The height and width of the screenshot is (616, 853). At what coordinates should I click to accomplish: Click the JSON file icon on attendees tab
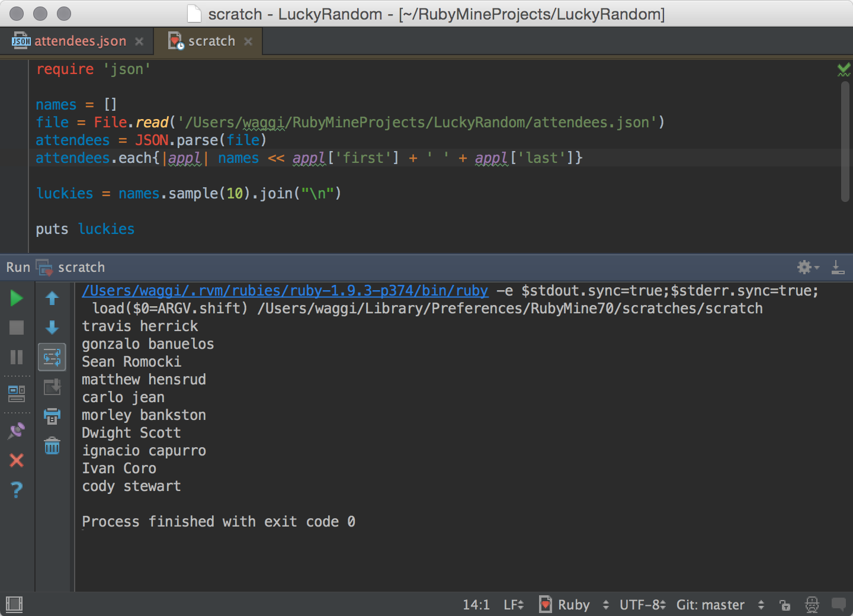coord(21,40)
